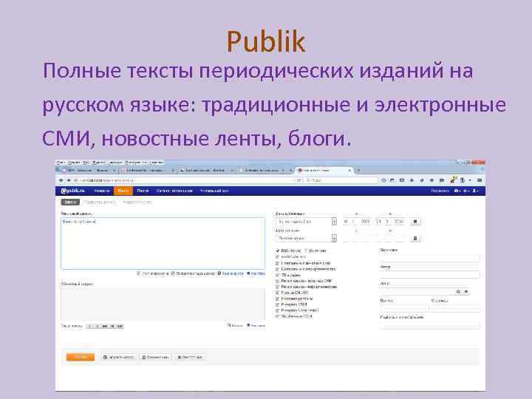Click magnifier icon in source field

click(x=458, y=291)
